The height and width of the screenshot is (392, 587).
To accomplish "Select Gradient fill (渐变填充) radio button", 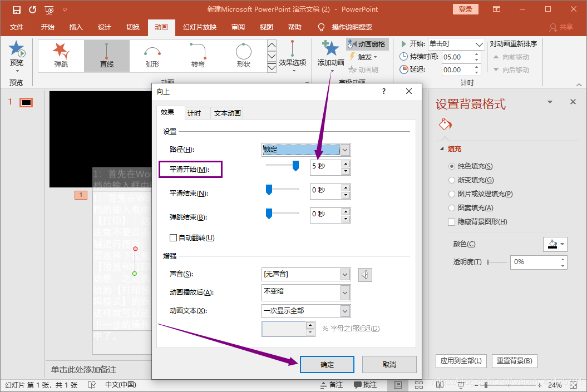I will (x=451, y=180).
